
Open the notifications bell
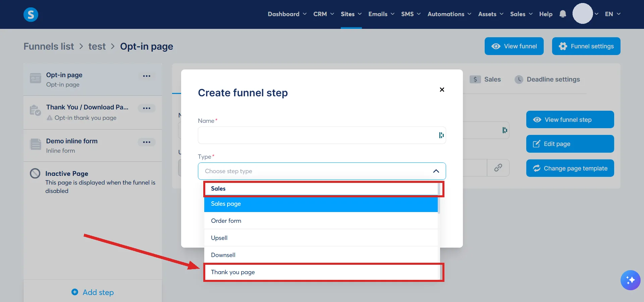pyautogui.click(x=563, y=14)
